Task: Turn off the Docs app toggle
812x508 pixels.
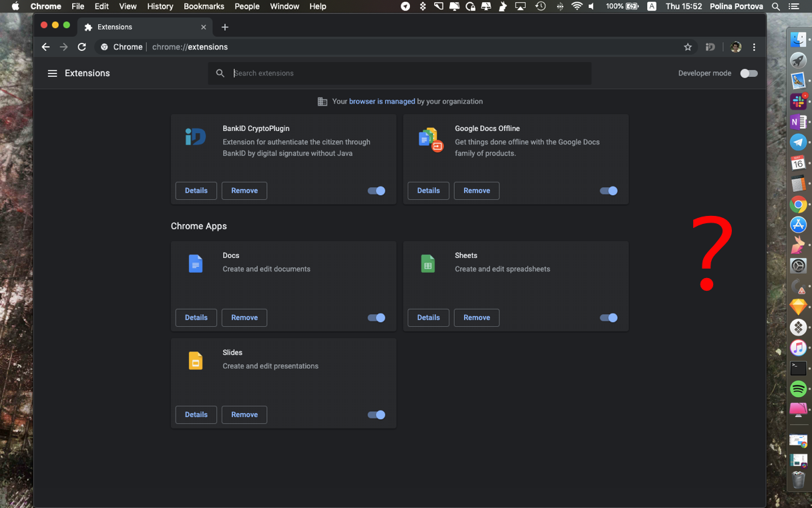Action: point(377,317)
